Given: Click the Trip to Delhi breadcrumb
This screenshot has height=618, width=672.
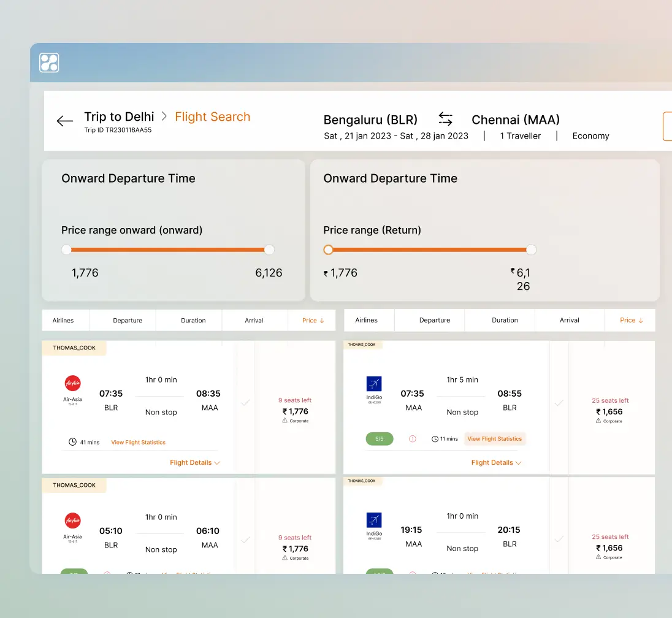Looking at the screenshot, I should [119, 116].
